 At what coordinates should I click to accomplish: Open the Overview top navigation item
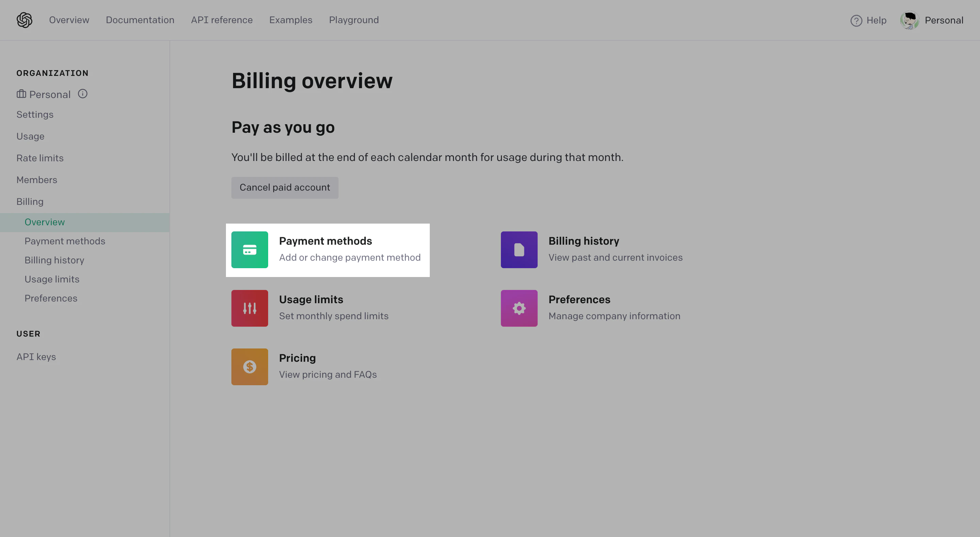(69, 20)
